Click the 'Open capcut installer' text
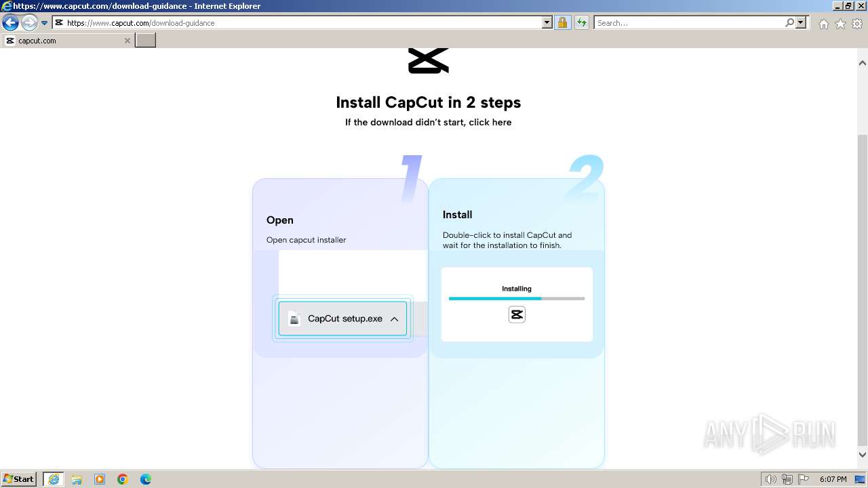This screenshot has height=488, width=868. click(306, 240)
